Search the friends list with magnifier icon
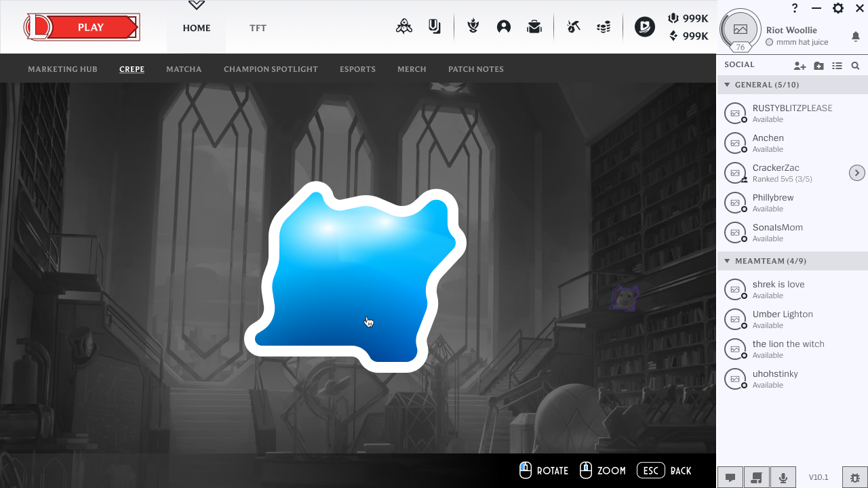868x488 pixels. [x=856, y=66]
